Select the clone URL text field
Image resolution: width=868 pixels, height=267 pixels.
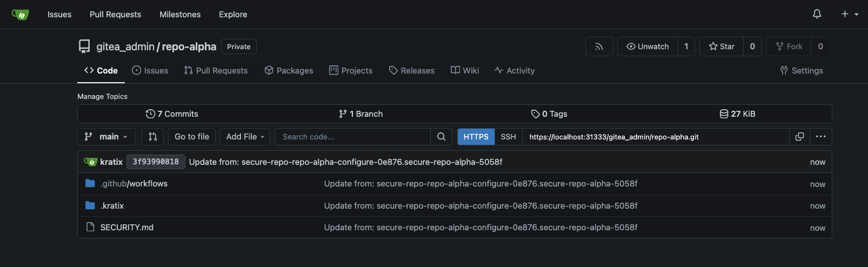coord(656,137)
